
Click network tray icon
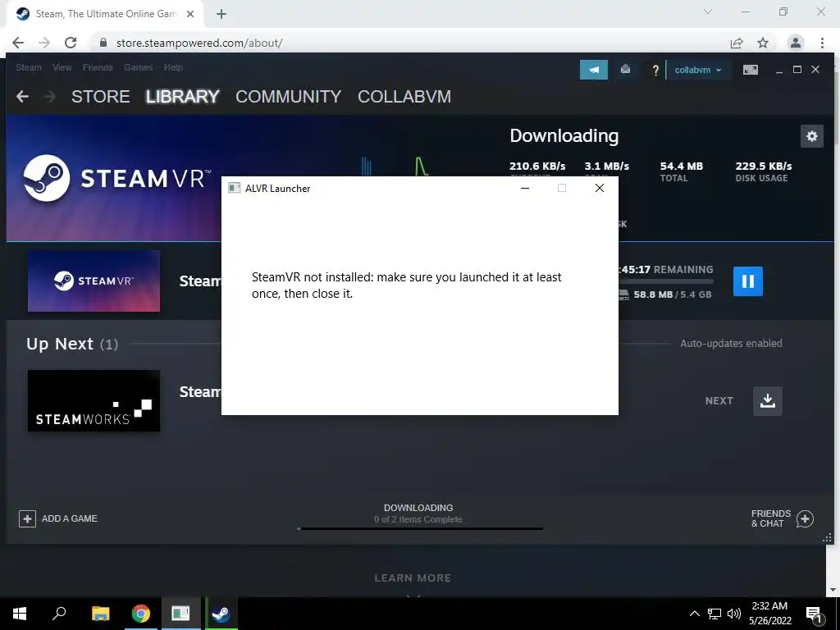pos(714,614)
